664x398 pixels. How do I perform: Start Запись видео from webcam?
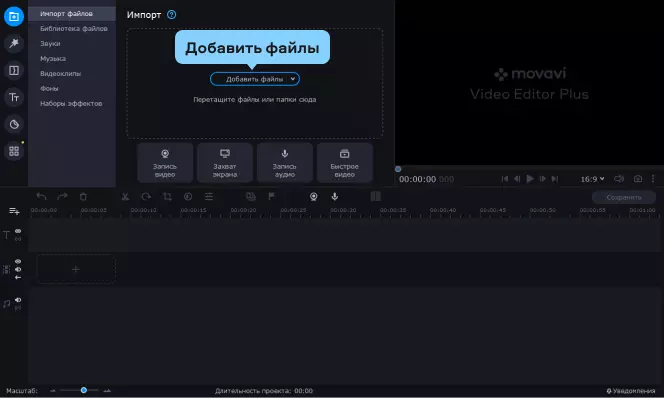coord(165,163)
